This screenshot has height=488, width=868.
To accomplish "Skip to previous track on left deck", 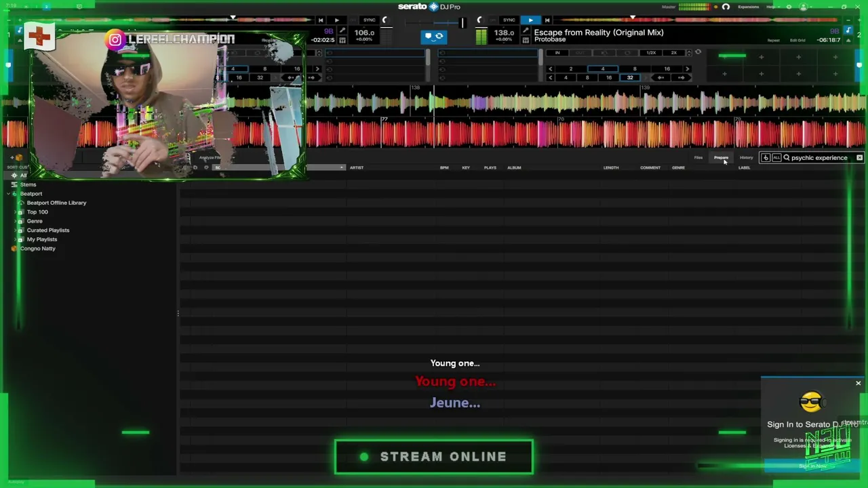I will (320, 20).
